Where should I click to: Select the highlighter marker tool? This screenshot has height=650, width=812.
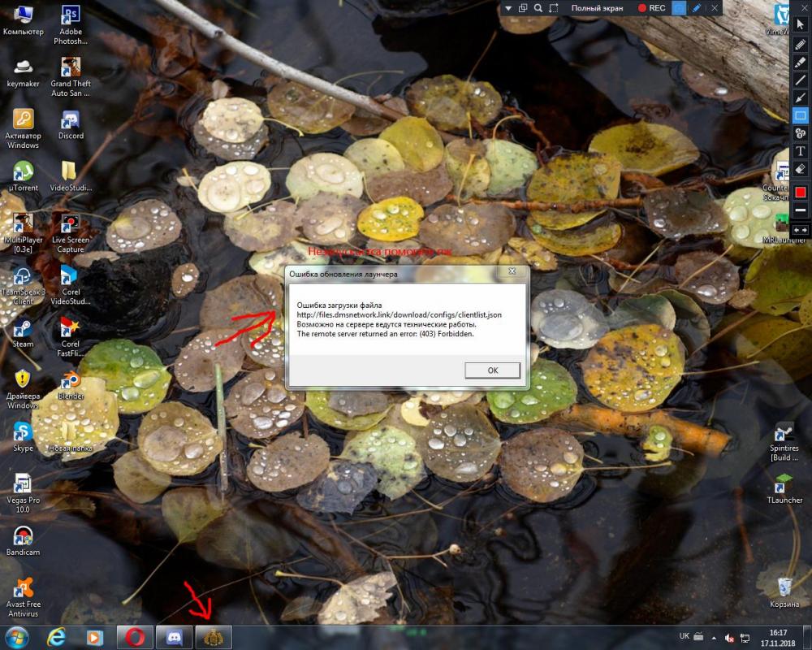coord(800,62)
